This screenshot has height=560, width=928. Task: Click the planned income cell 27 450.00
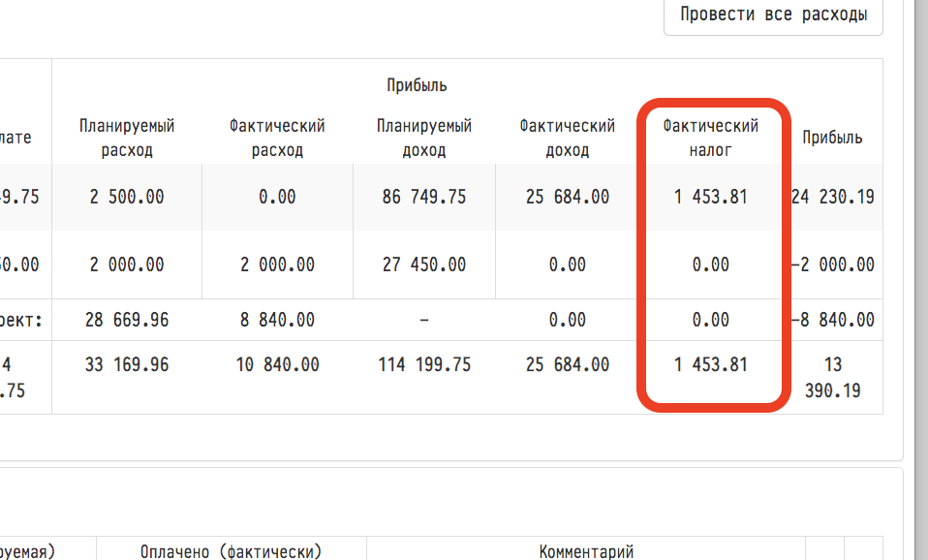(424, 264)
